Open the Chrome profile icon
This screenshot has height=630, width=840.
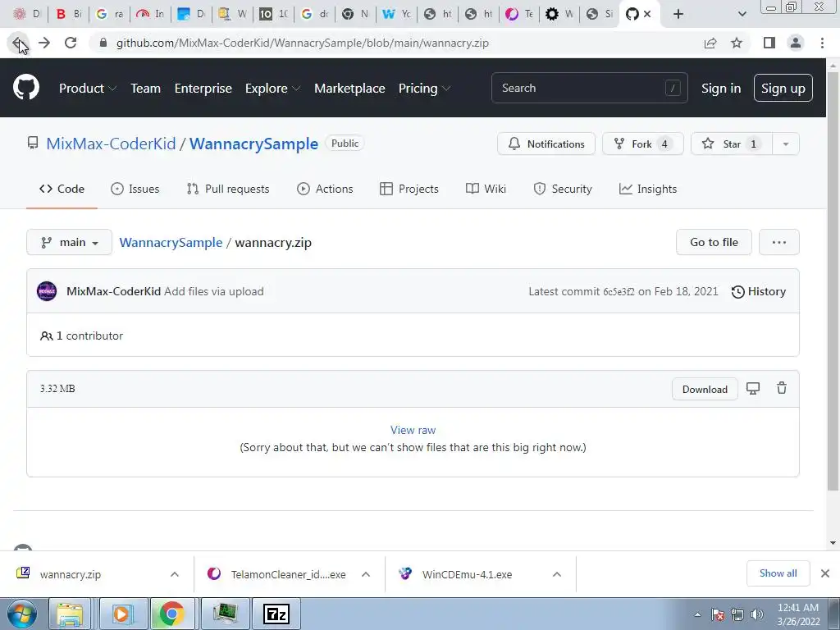[x=796, y=43]
